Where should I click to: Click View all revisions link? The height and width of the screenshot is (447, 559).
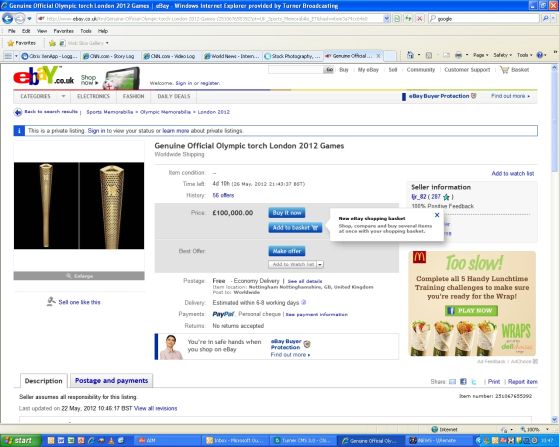[155, 409]
